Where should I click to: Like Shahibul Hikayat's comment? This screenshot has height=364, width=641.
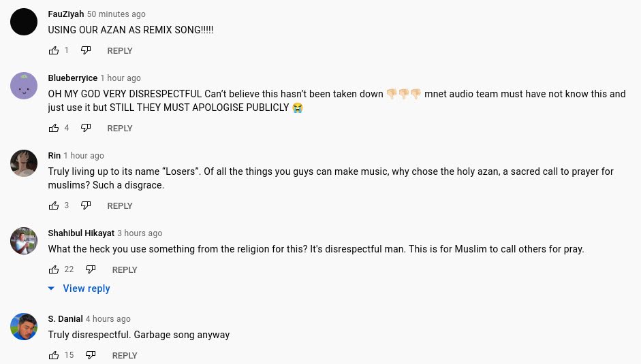tap(54, 269)
